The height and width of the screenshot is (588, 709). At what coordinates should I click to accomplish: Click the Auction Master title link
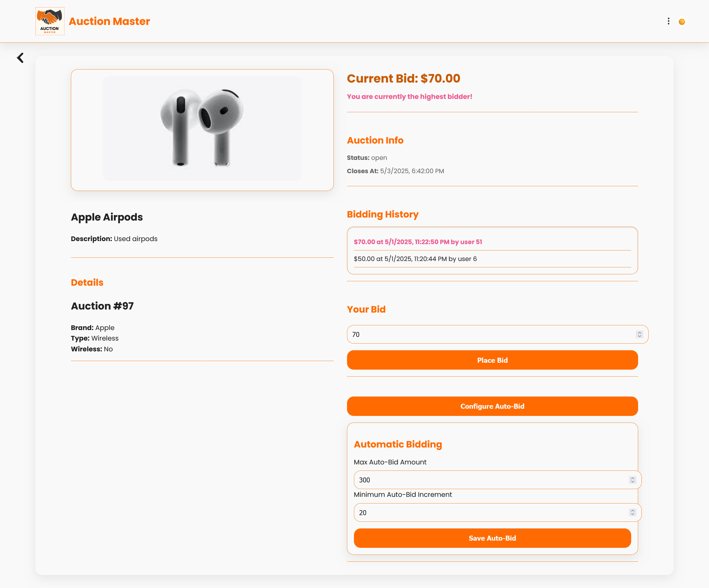tap(109, 21)
